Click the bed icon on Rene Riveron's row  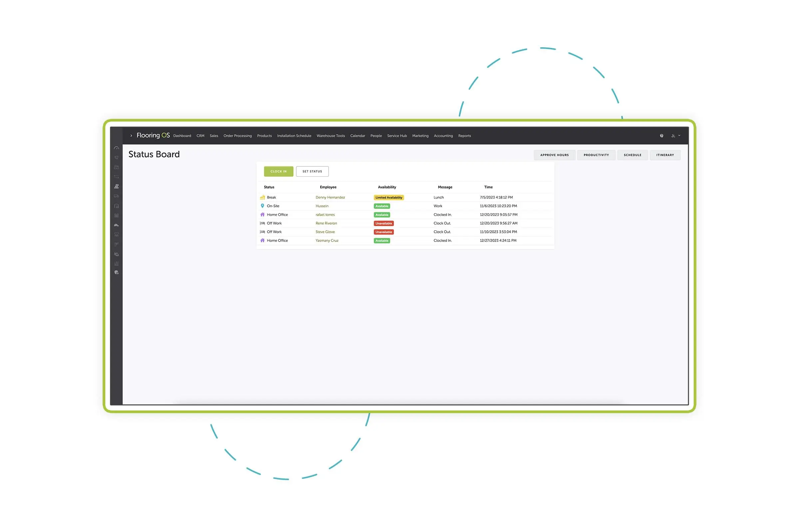tap(262, 223)
